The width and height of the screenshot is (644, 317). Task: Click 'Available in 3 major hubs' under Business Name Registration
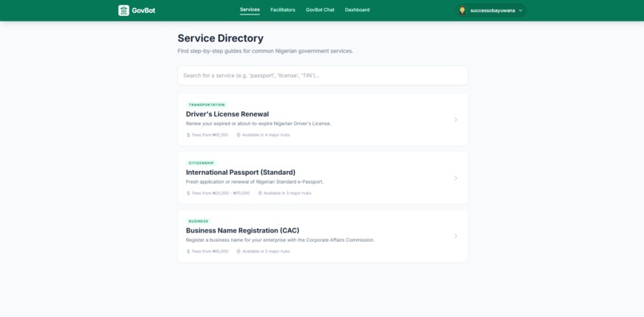(x=266, y=252)
